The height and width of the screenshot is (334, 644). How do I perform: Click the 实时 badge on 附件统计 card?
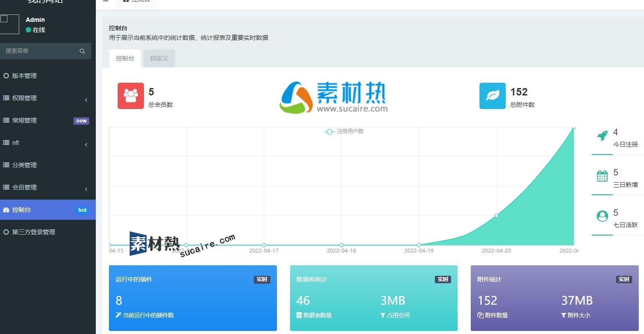623,279
